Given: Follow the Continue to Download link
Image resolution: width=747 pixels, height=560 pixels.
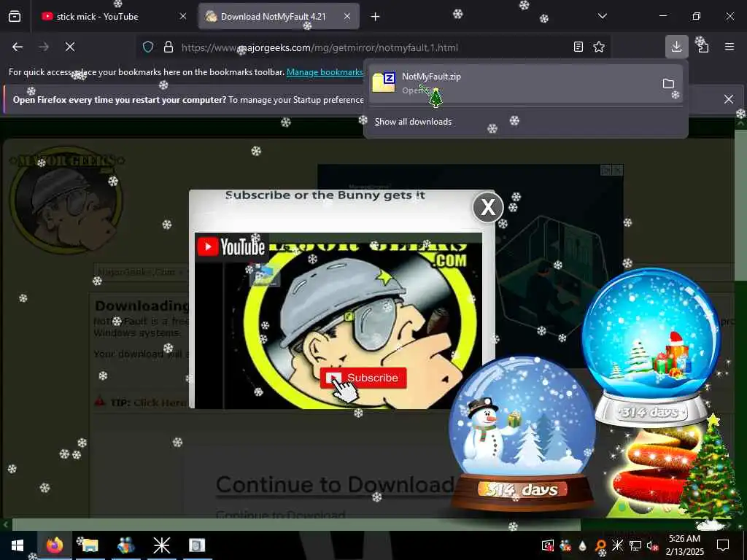Looking at the screenshot, I should 334,485.
